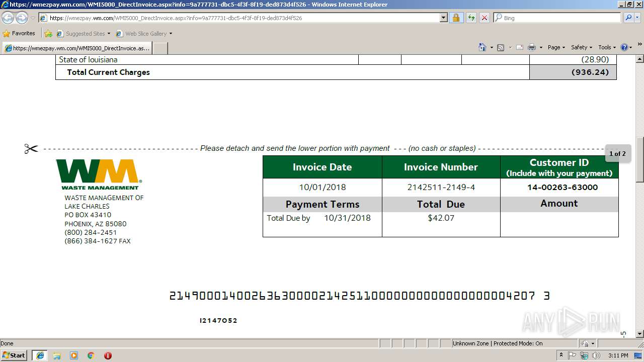This screenshot has width=644, height=362.
Task: Expand the command bar overflow chevron
Action: pyautogui.click(x=640, y=44)
